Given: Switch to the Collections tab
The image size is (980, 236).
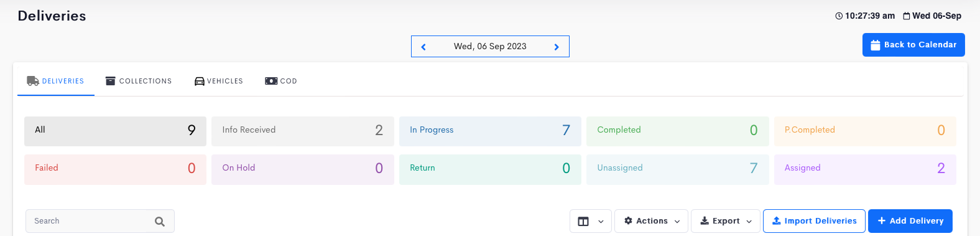Looking at the screenshot, I should click(139, 81).
